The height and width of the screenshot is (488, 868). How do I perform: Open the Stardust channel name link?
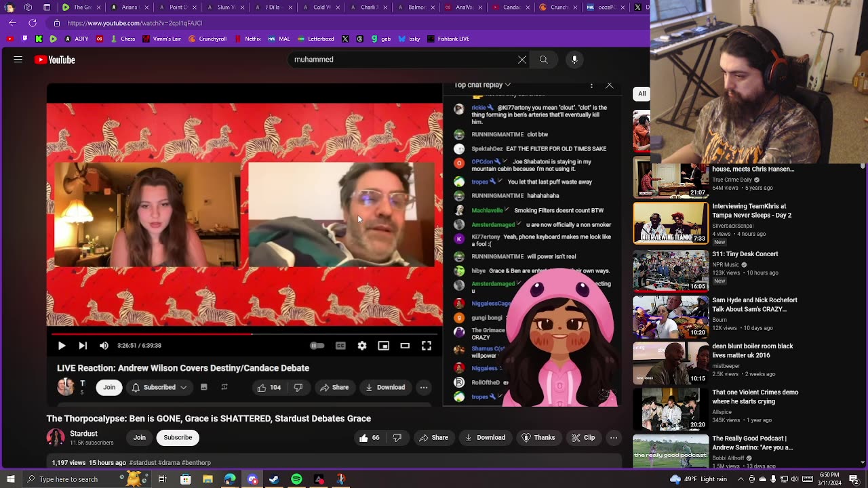pyautogui.click(x=84, y=434)
